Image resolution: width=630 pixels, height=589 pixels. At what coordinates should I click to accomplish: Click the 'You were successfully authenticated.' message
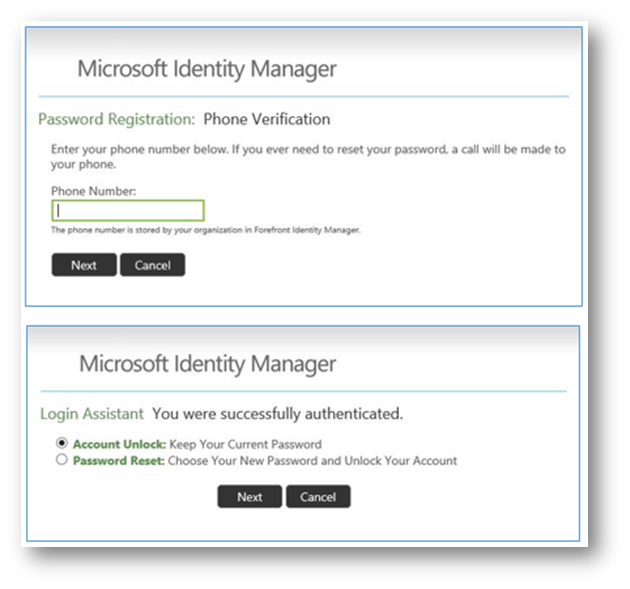(x=277, y=414)
